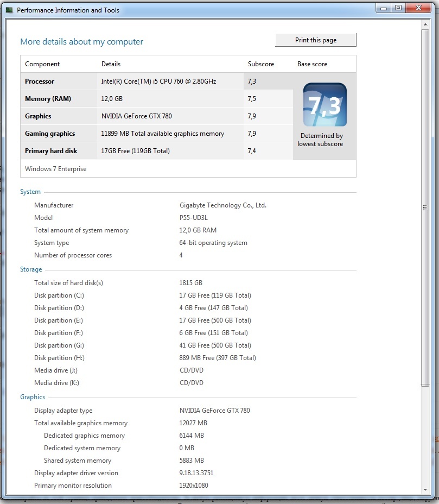The image size is (439, 504).
Task: Click driver version '9.18.13.3751'
Action: point(196,473)
